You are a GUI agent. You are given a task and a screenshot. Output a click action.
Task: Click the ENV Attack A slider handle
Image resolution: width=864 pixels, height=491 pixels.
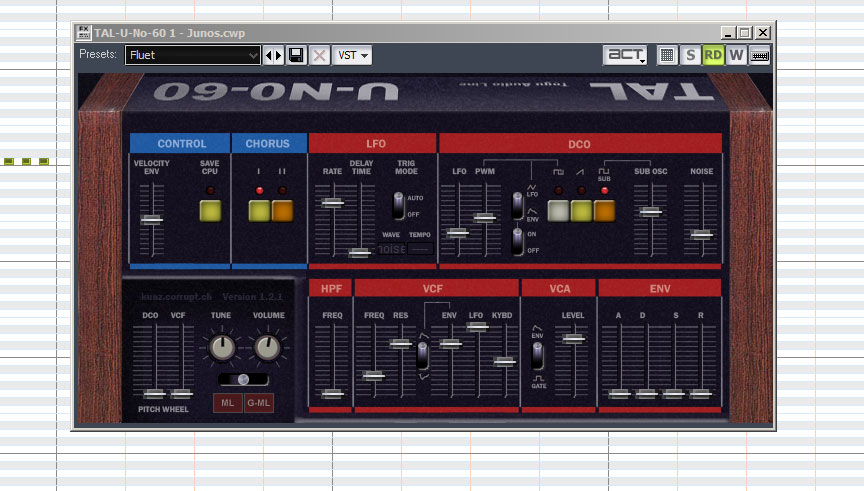pos(619,393)
